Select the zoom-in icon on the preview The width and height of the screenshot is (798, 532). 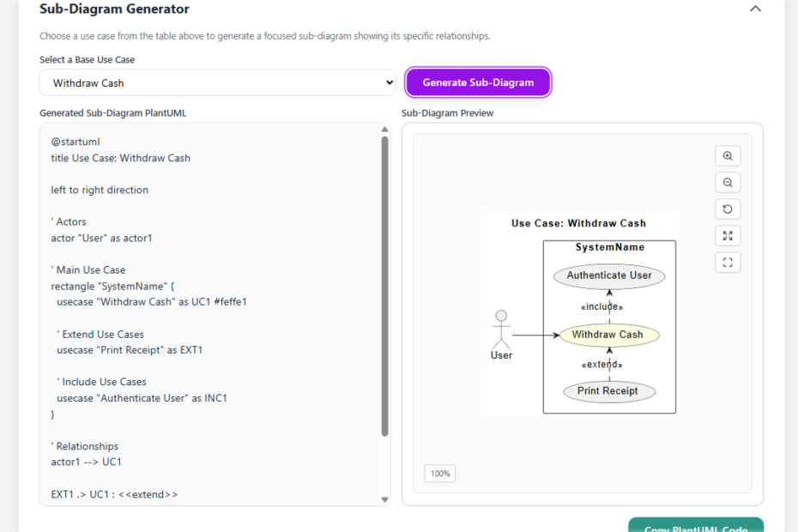tap(728, 155)
